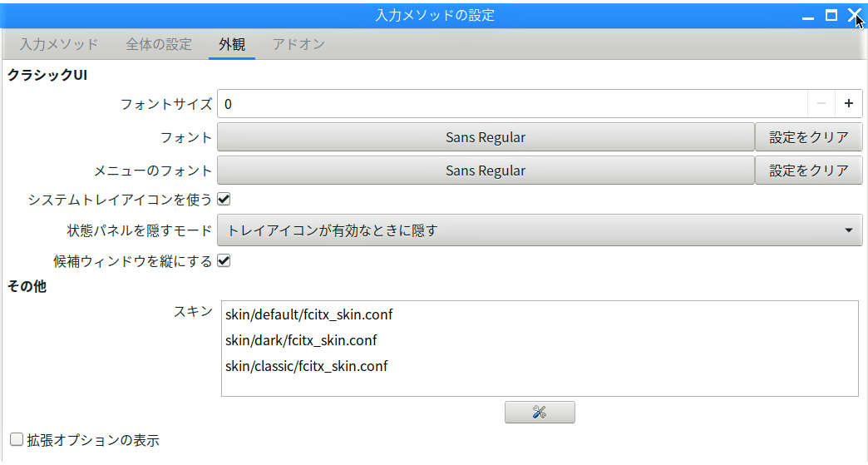Image resolution: width=868 pixels, height=465 pixels.
Task: Open the アドオン tab
Action: (x=298, y=44)
